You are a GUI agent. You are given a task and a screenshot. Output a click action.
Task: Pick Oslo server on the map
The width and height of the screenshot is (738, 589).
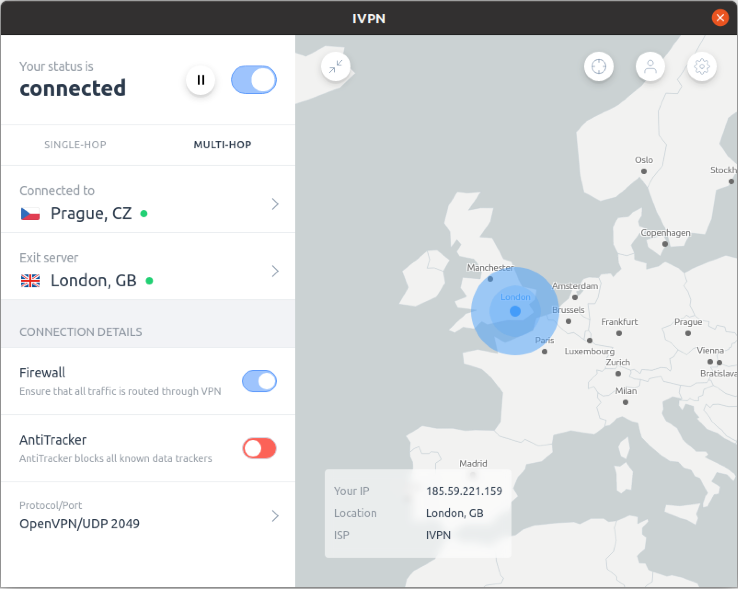(644, 171)
